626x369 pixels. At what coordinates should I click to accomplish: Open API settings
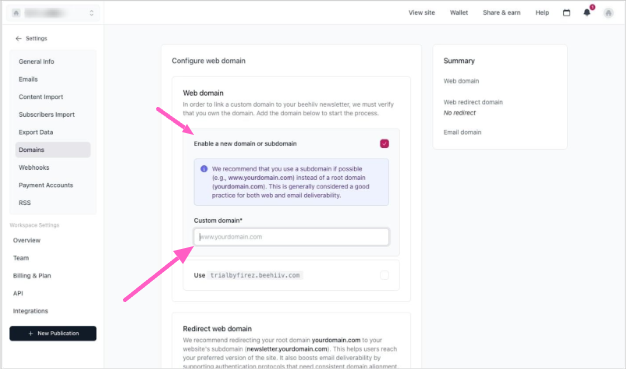tap(18, 293)
